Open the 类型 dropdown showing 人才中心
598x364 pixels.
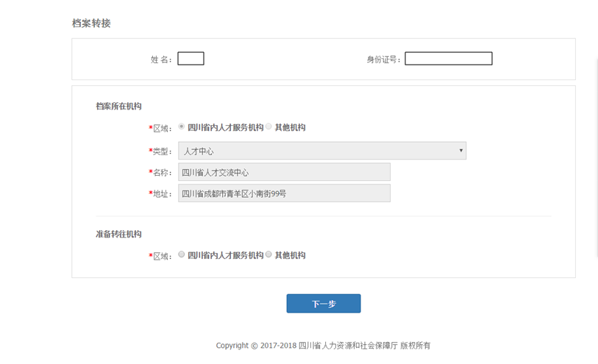pyautogui.click(x=322, y=151)
